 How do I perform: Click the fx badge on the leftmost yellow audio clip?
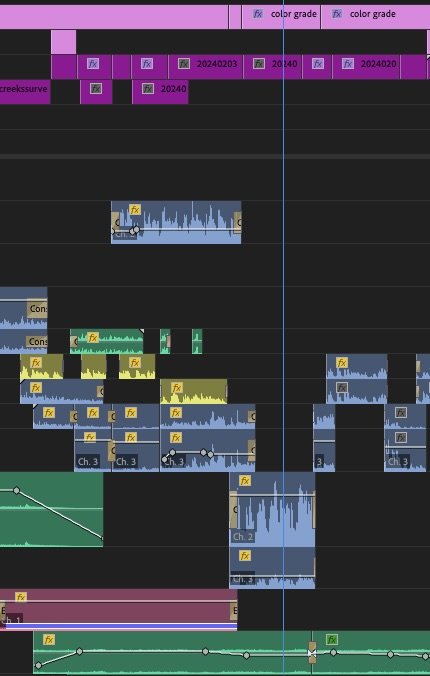[x=36, y=363]
